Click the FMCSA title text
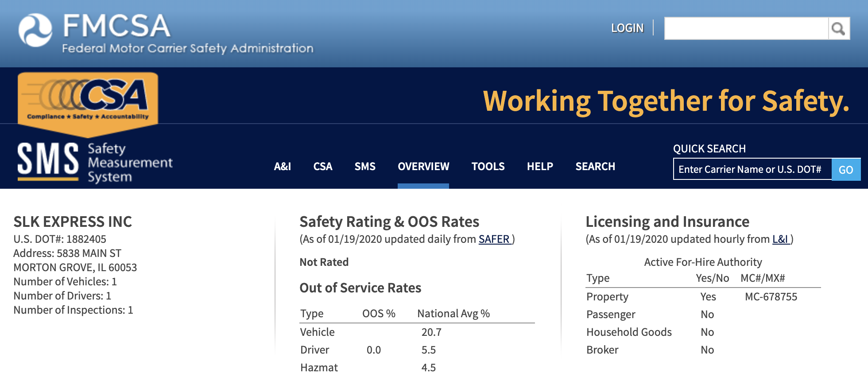This screenshot has width=868, height=389. pos(116,26)
